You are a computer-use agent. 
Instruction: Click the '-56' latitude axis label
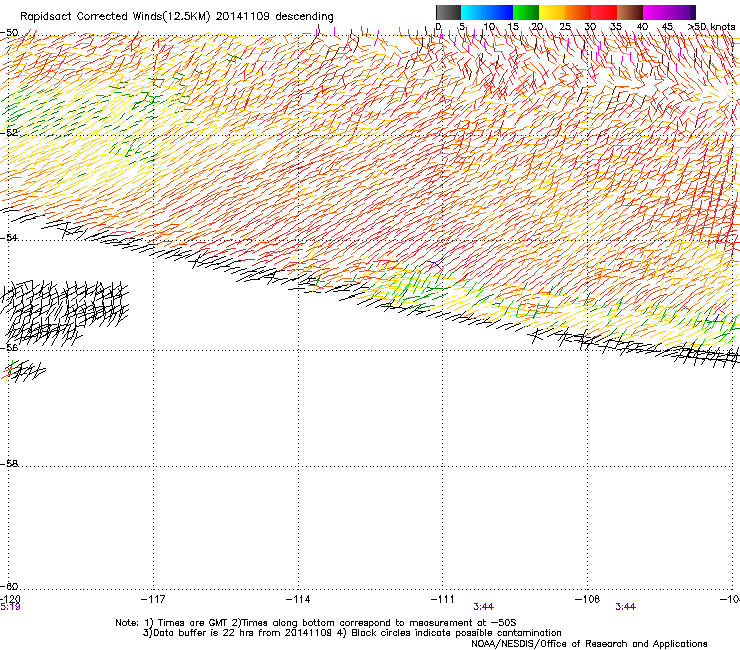pyautogui.click(x=9, y=347)
